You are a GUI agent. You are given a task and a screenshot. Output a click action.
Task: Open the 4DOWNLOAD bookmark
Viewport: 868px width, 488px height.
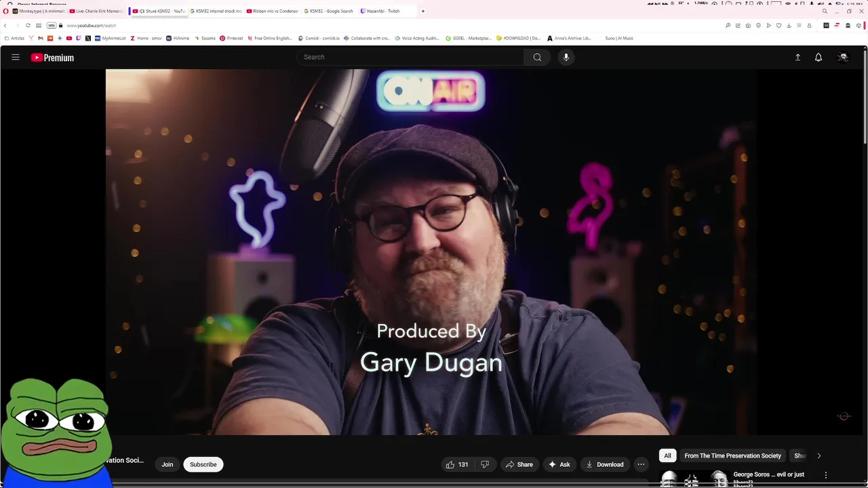coord(518,39)
